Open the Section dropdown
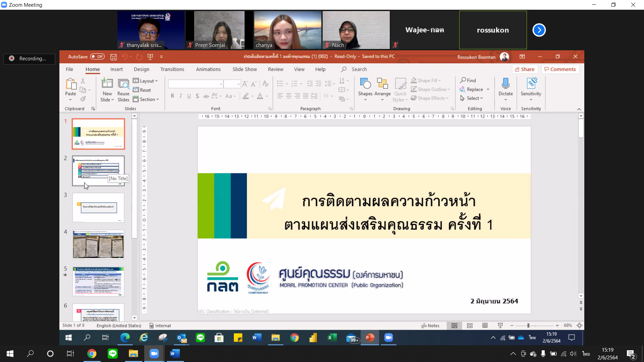This screenshot has width=644, height=362. click(x=146, y=99)
